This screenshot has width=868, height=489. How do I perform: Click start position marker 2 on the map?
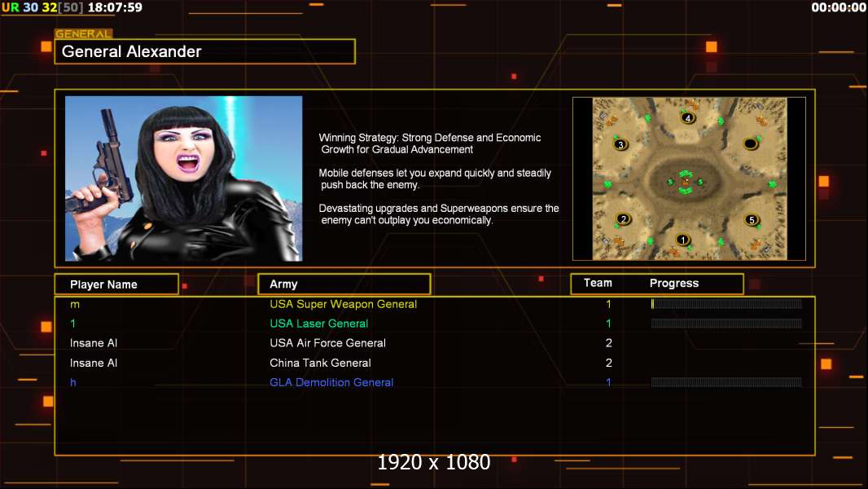[x=624, y=218]
